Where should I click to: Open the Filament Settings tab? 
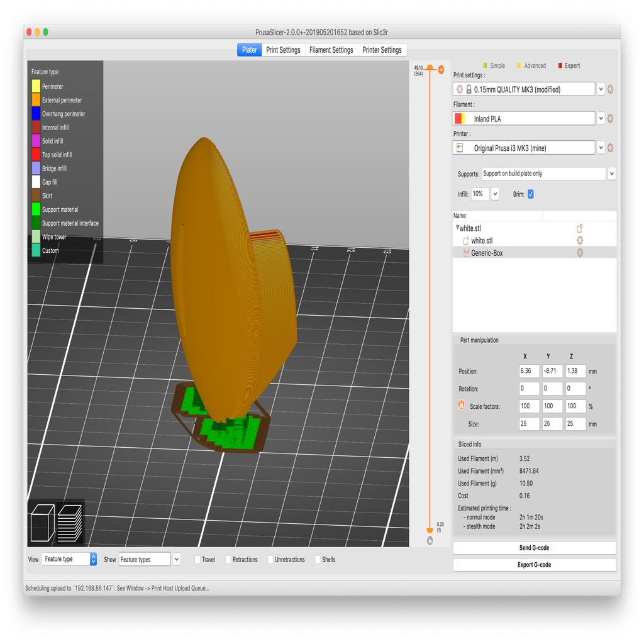331,50
